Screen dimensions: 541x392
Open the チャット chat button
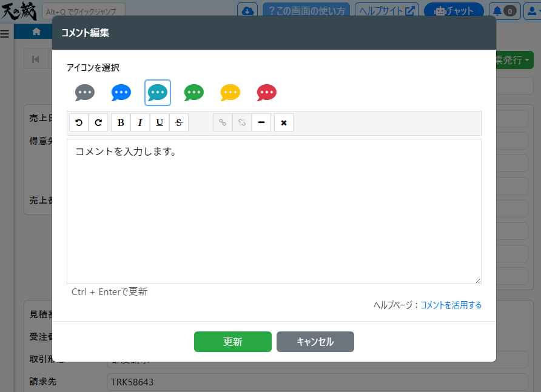(x=454, y=11)
